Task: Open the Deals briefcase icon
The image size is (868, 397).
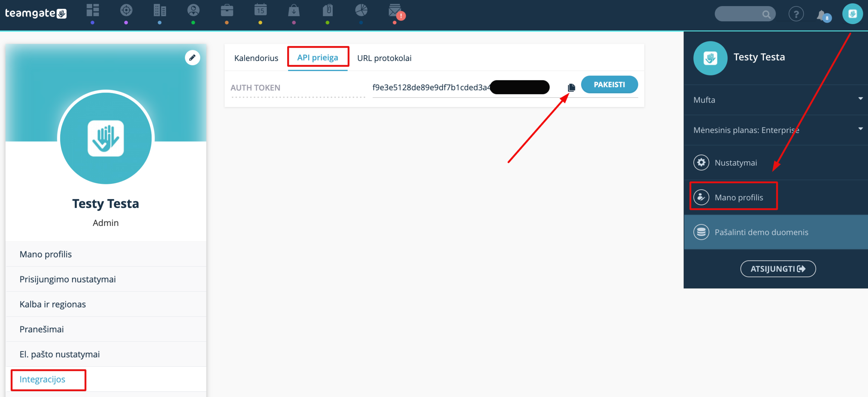Action: click(227, 11)
